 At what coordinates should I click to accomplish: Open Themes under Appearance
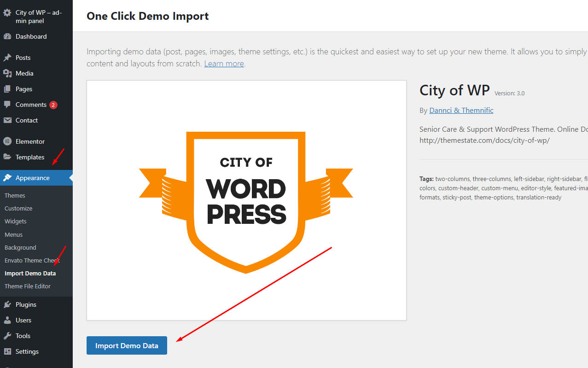click(x=15, y=195)
